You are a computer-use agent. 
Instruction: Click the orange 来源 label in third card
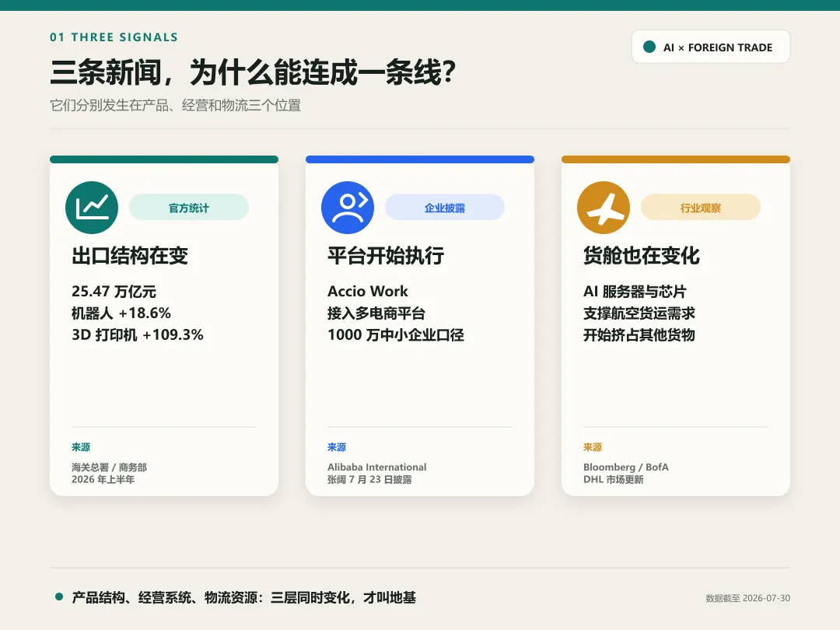(x=593, y=446)
